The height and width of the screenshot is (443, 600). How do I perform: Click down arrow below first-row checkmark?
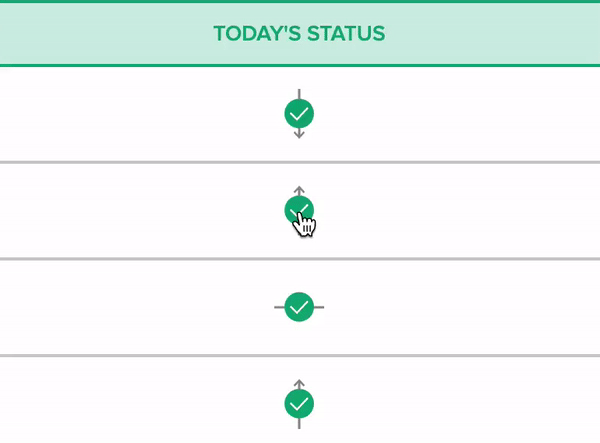tap(299, 134)
